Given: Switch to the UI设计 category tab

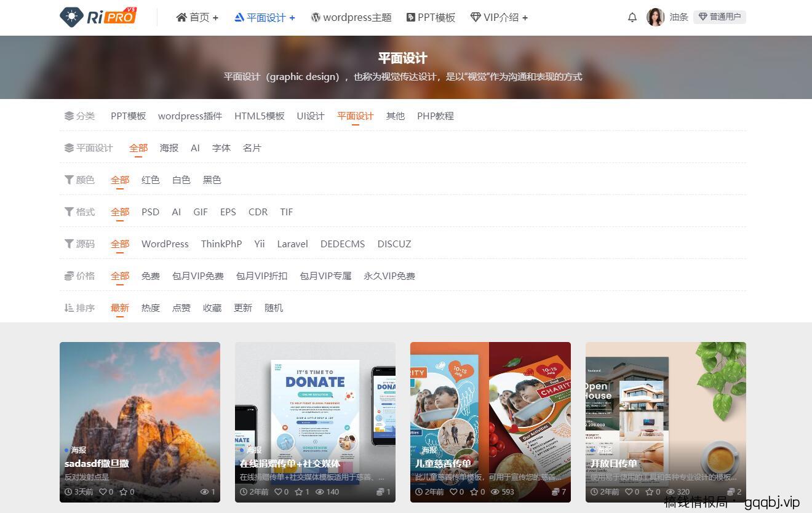Looking at the screenshot, I should coord(310,116).
